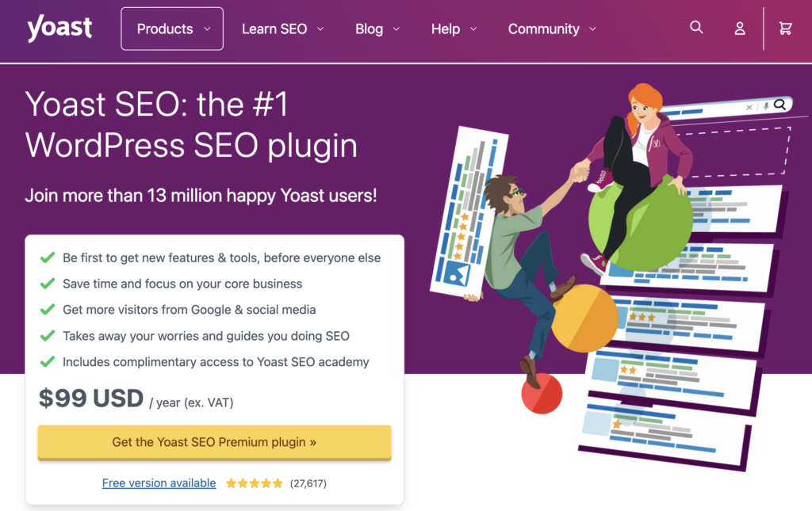
Task: Click "Includes complimentary access to Yoast SEO academy"
Action: (x=216, y=362)
